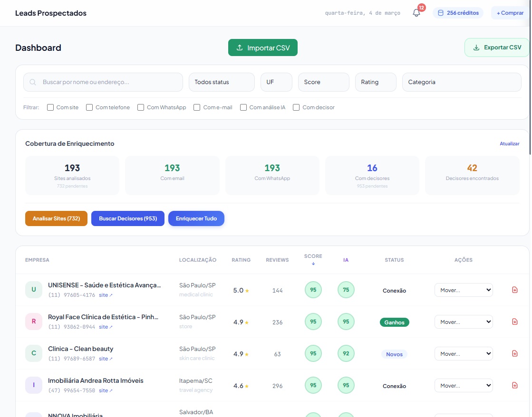This screenshot has height=417, width=532.
Task: Toggle the Com WhatsApp filter checkbox
Action: (141, 107)
